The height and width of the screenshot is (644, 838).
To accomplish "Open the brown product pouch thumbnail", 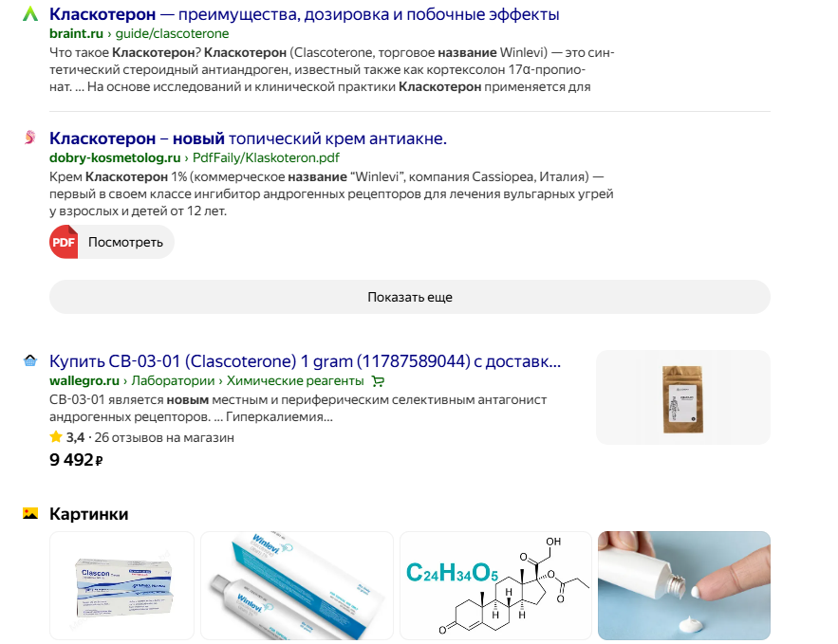I will tap(683, 397).
